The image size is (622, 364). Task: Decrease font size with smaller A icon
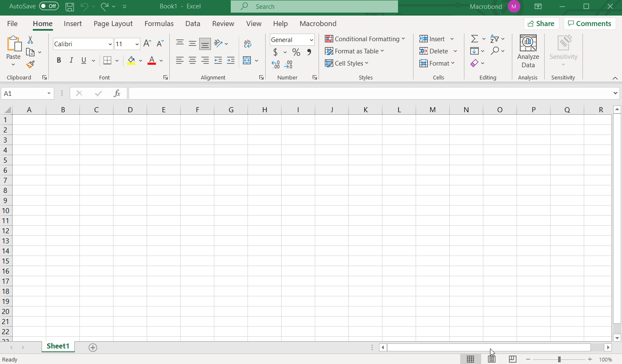coord(160,43)
